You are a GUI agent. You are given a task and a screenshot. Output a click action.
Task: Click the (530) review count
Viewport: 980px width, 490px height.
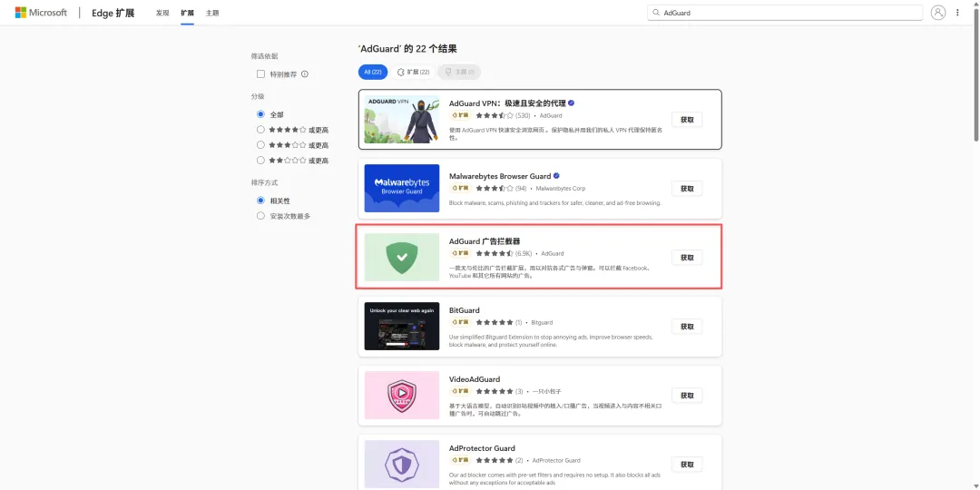pos(523,115)
